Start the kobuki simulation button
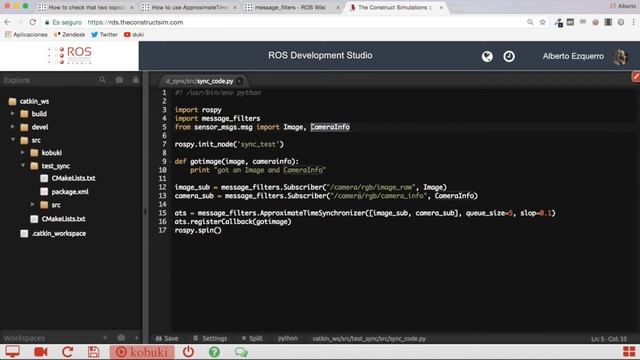 click(142, 352)
